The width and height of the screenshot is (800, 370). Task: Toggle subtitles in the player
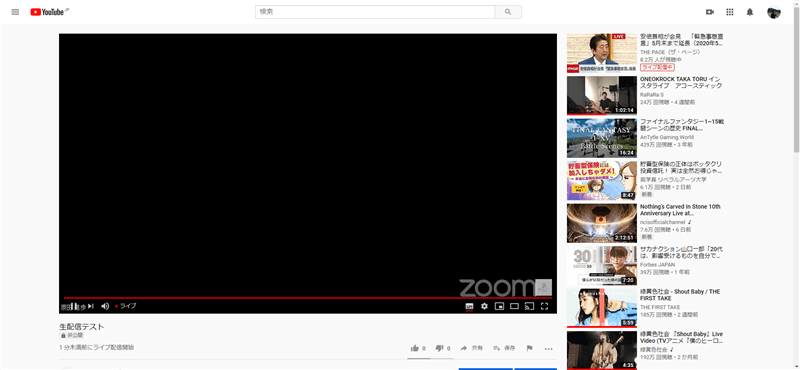pyautogui.click(x=469, y=306)
